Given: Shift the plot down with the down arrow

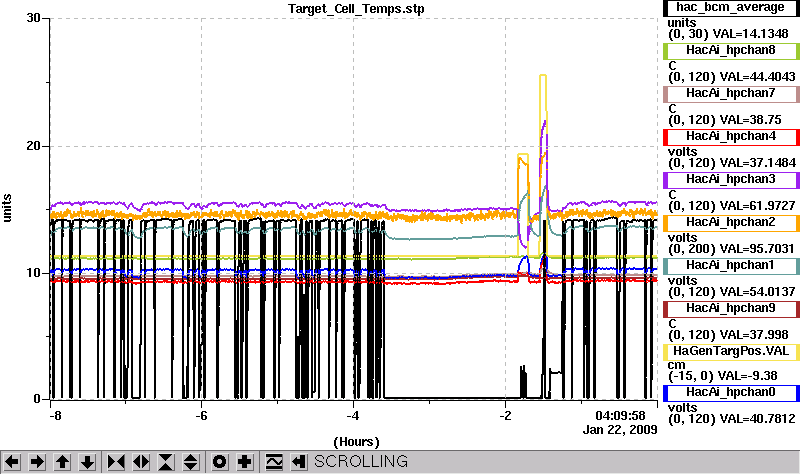Looking at the screenshot, I should coord(88,462).
